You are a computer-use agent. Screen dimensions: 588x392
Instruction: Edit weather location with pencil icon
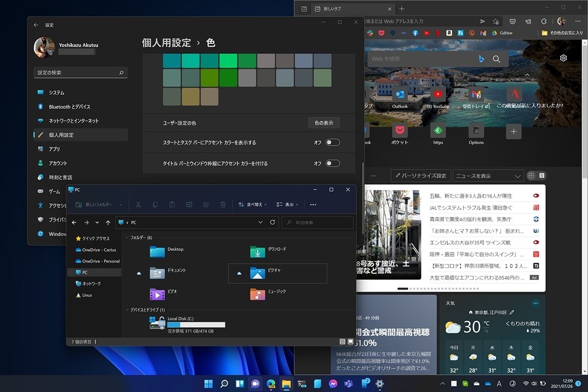(x=512, y=312)
